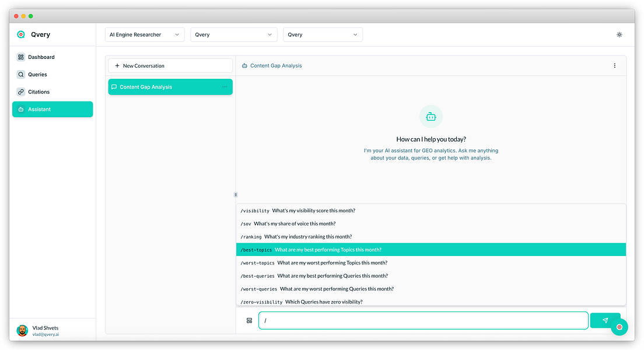The width and height of the screenshot is (644, 350).
Task: Click the floating Qvery badge icon
Action: (619, 327)
